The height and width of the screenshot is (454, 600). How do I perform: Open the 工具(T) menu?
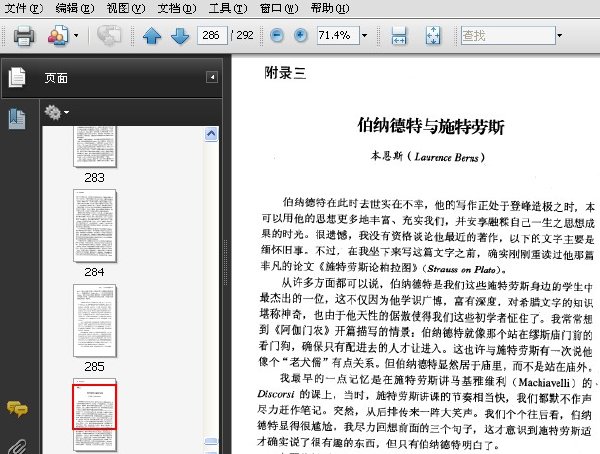(x=228, y=8)
